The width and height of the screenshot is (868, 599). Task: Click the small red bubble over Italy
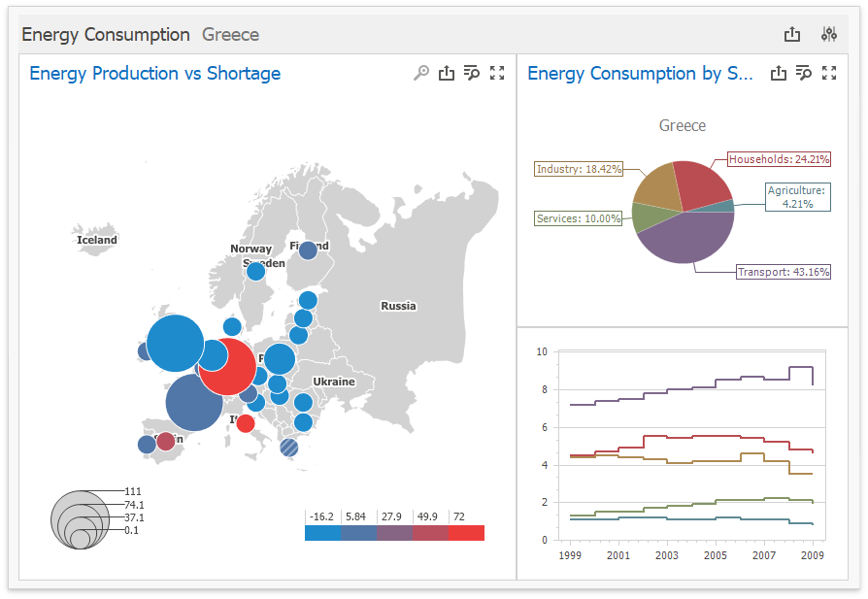(x=246, y=423)
